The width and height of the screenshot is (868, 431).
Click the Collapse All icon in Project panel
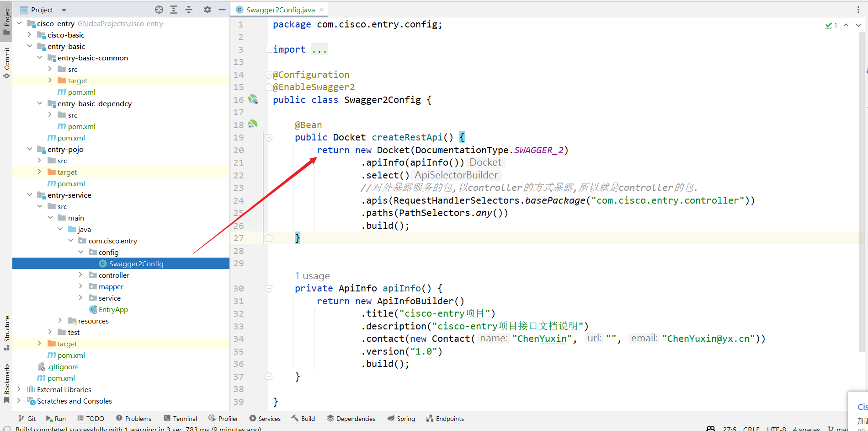[189, 10]
